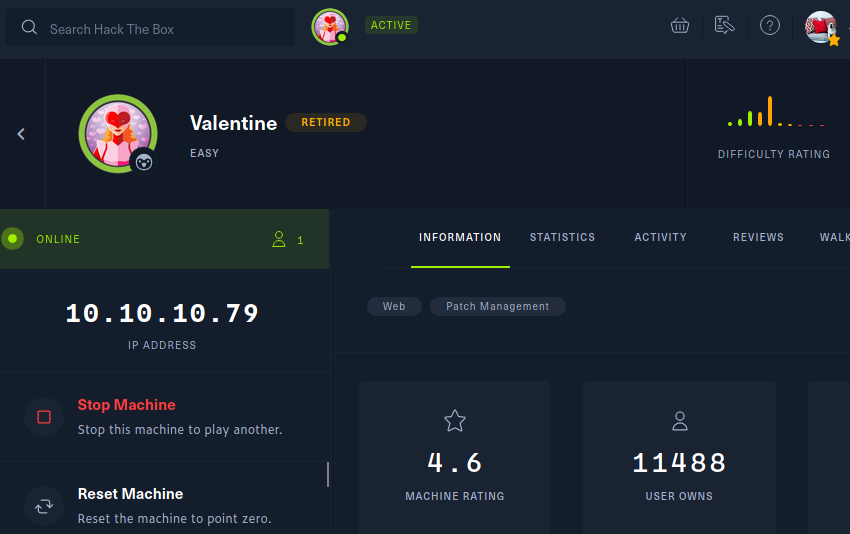Click the player count number 1
Image resolution: width=850 pixels, height=534 pixels.
tap(300, 240)
